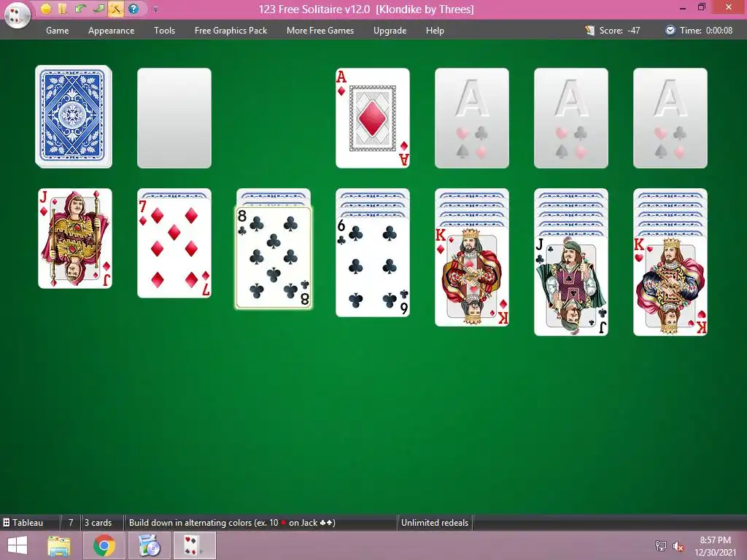The height and width of the screenshot is (560, 747).
Task: Click the 'Build down in alternating colors' hint
Action: pyautogui.click(x=232, y=522)
